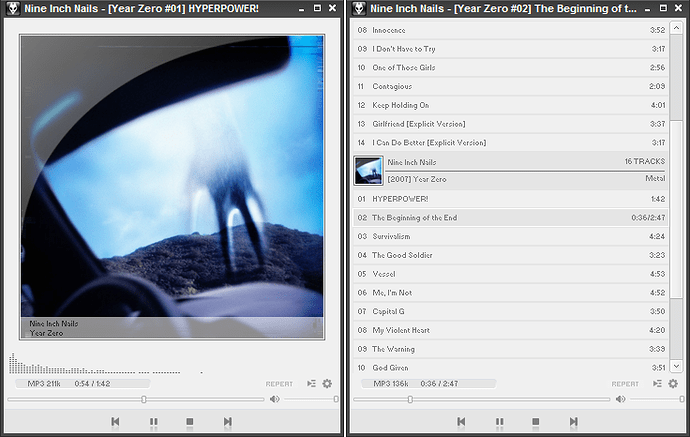Click MP3 136k status display
The image size is (690, 437).
(x=429, y=384)
